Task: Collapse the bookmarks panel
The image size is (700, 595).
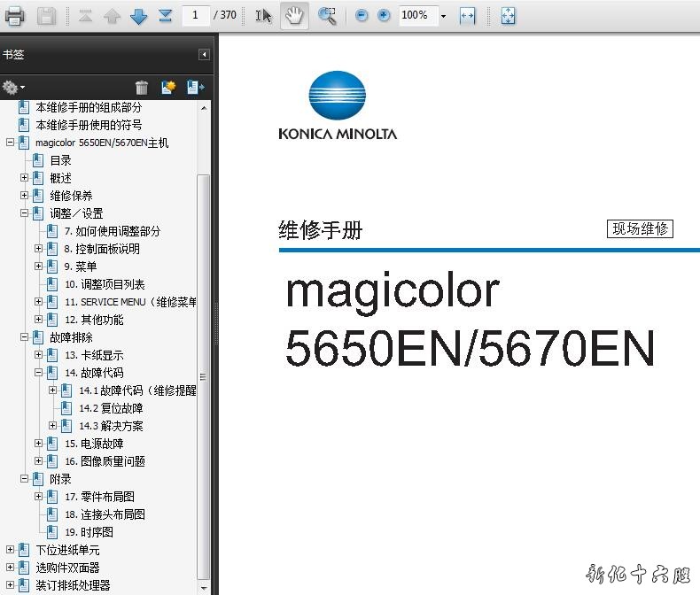Action: click(x=204, y=55)
